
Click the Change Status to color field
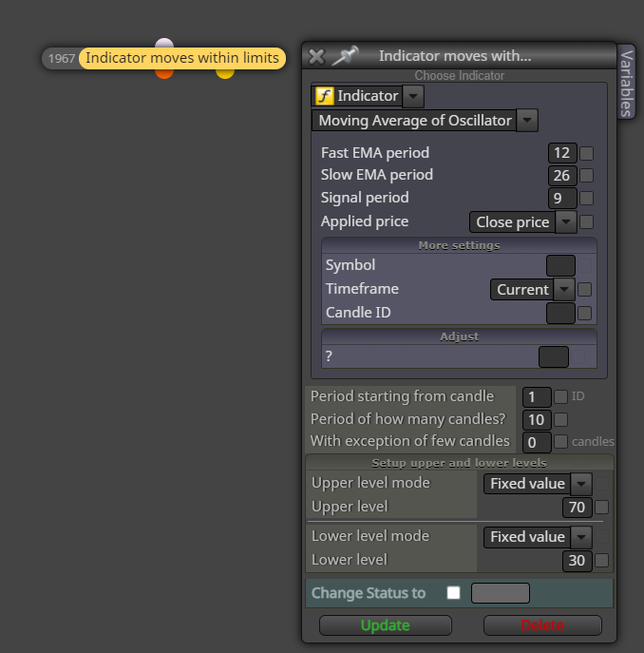click(501, 593)
